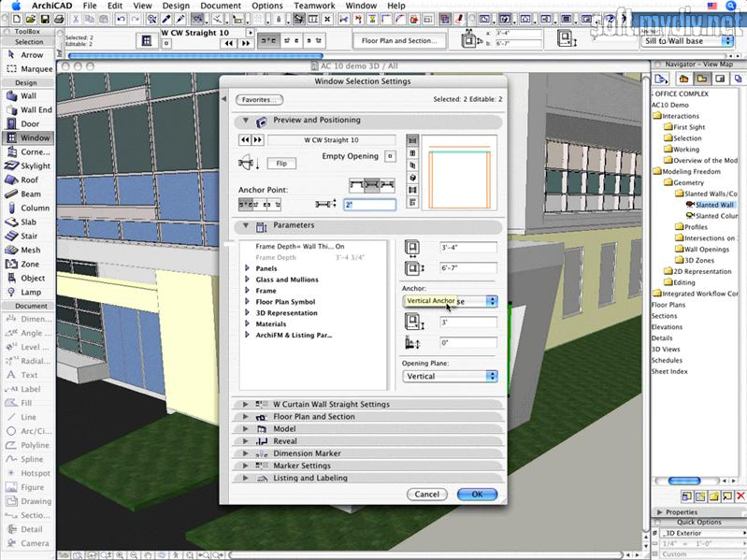Click the window preview thumbnail
This screenshot has height=560, width=747.
pyautogui.click(x=459, y=173)
